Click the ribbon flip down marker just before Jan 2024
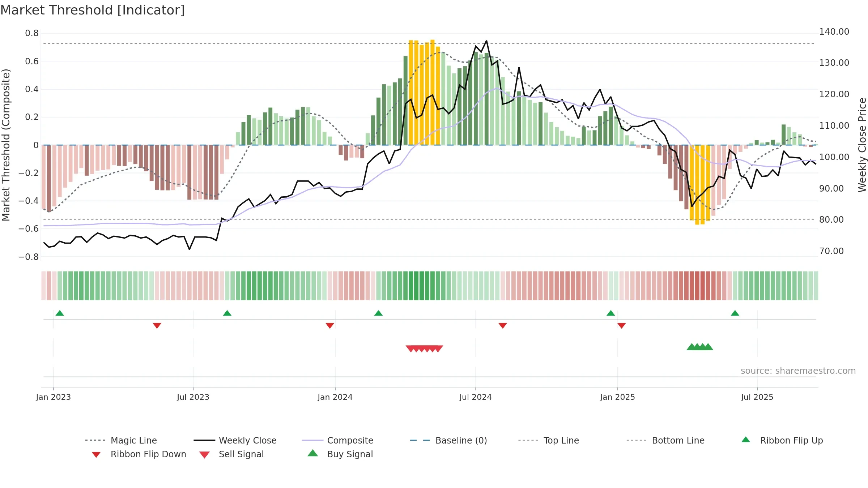The width and height of the screenshot is (868, 488). pyautogui.click(x=330, y=326)
